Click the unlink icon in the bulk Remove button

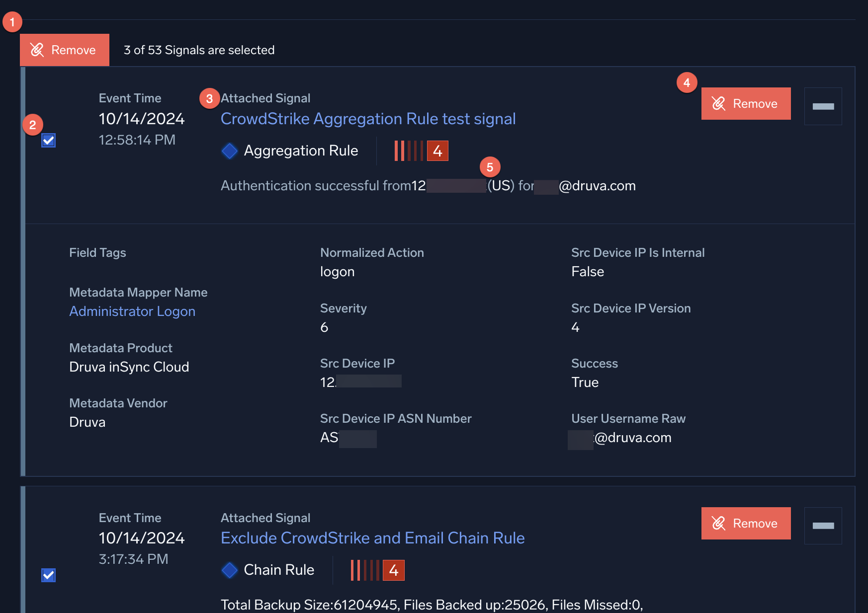pyautogui.click(x=37, y=50)
